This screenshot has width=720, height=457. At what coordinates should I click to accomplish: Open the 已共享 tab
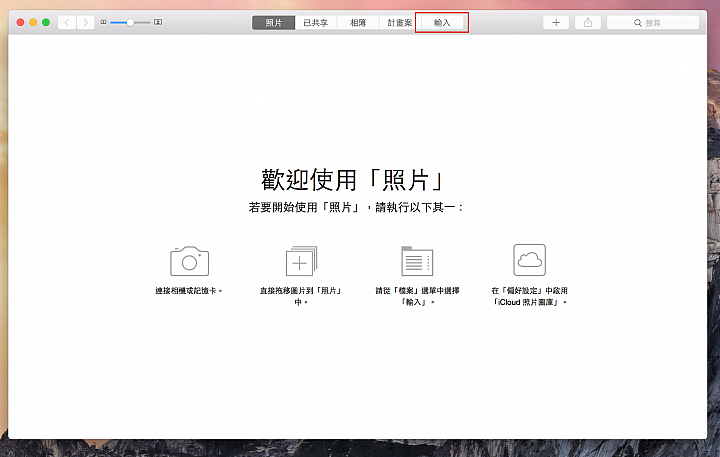click(315, 23)
